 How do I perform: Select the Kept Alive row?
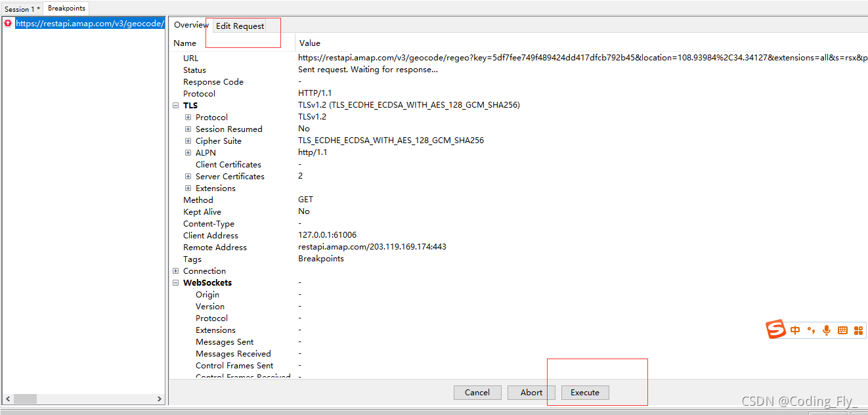[519, 212]
